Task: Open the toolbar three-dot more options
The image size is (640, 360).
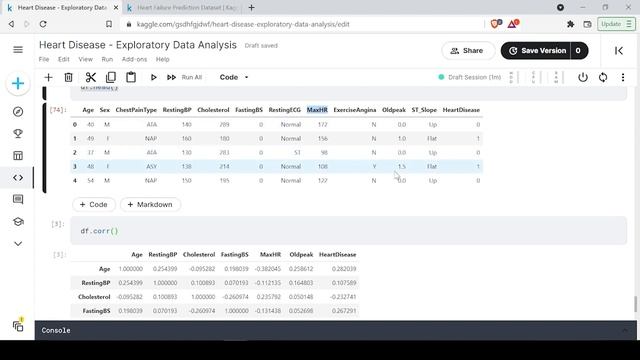Action: click(623, 77)
